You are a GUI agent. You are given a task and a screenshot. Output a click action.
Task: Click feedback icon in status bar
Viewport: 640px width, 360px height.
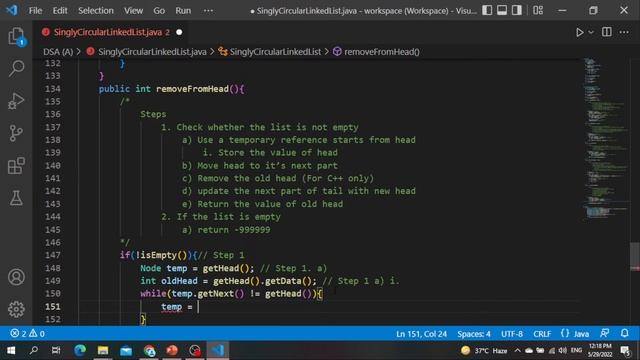[604, 333]
